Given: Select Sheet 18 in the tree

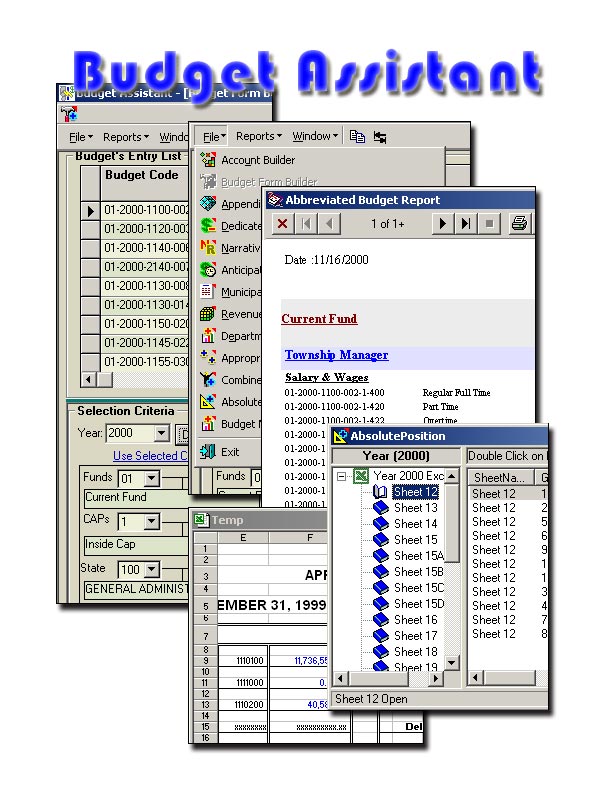Looking at the screenshot, I should click(416, 652).
